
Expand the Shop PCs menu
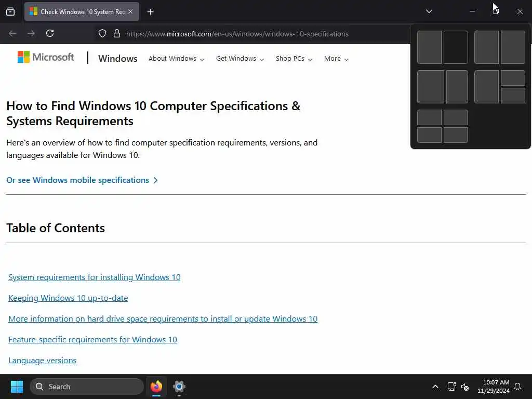pos(294,59)
